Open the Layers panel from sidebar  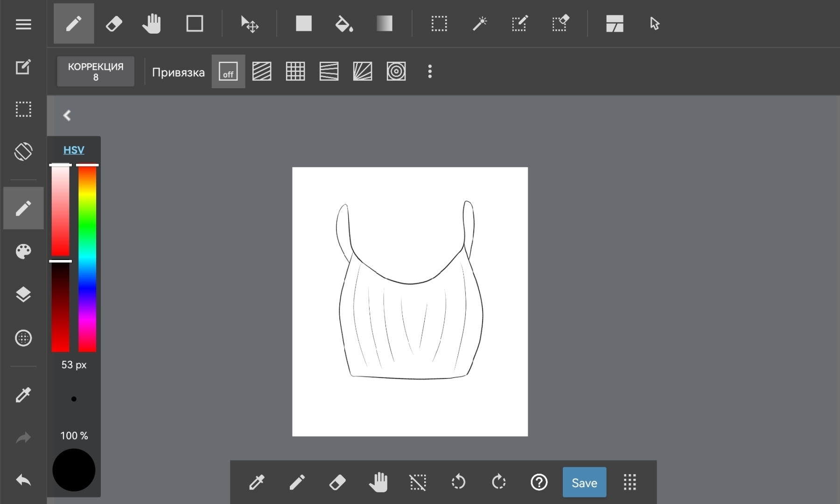pos(23,294)
